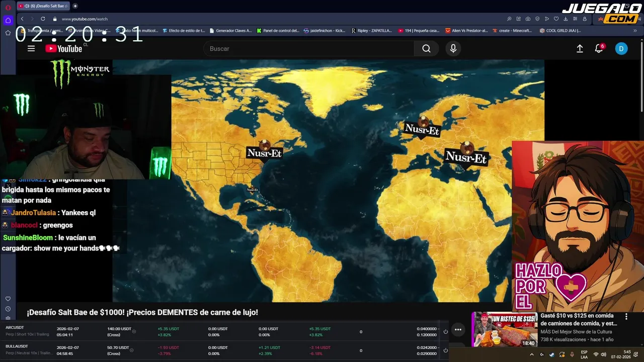Select the ¡Desafío Salt Bae browser tab
This screenshot has height=362, width=644.
[43, 6]
